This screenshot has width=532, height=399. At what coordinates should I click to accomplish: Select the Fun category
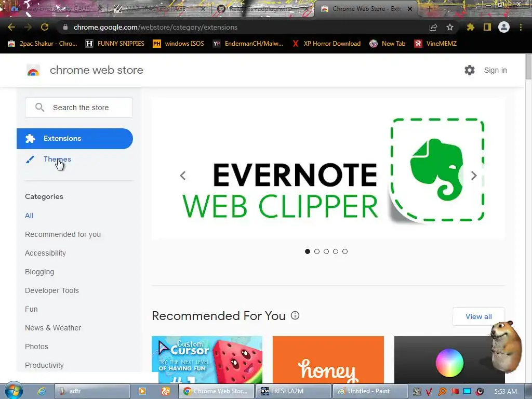point(31,309)
